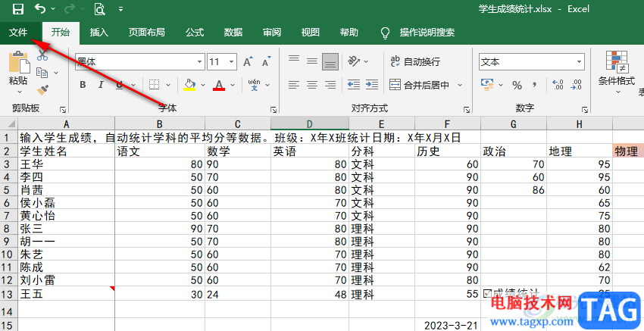Screen dimensions: 644x331
Task: Toggle 自动换行 wrap text
Action: click(415, 61)
